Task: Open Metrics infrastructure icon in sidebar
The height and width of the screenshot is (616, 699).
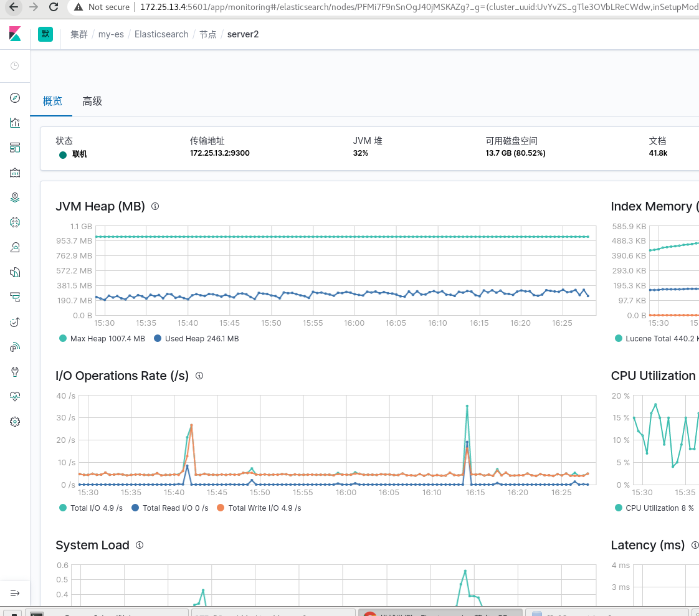Action: (x=15, y=247)
